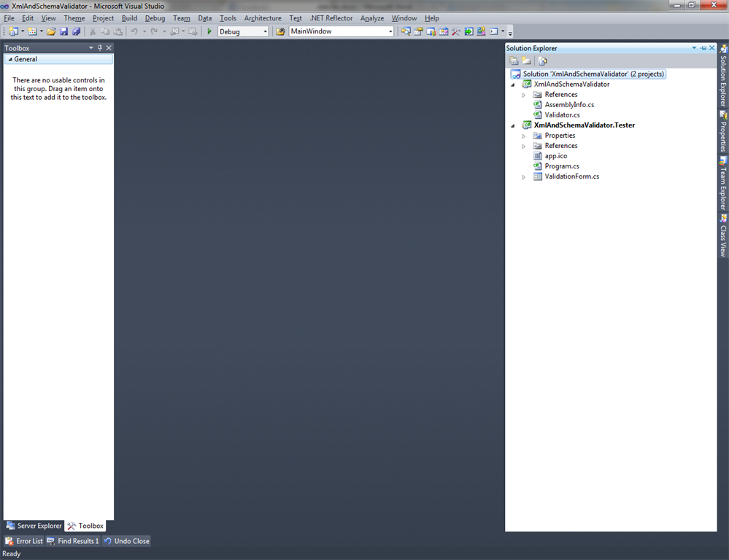Viewport: 729px width, 560px height.
Task: Click the Save floppy disk icon
Action: coord(63,31)
